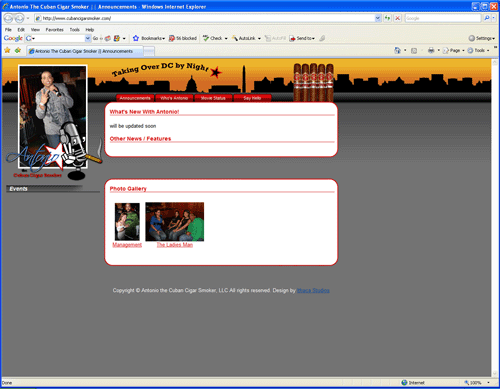Open the Google toolbar Settings dropdown

[482, 38]
